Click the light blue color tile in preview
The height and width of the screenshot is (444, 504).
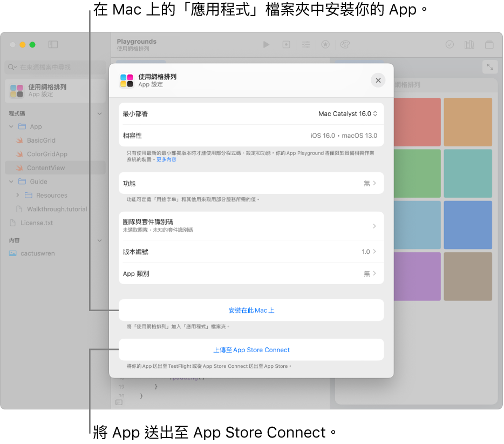[x=417, y=225]
